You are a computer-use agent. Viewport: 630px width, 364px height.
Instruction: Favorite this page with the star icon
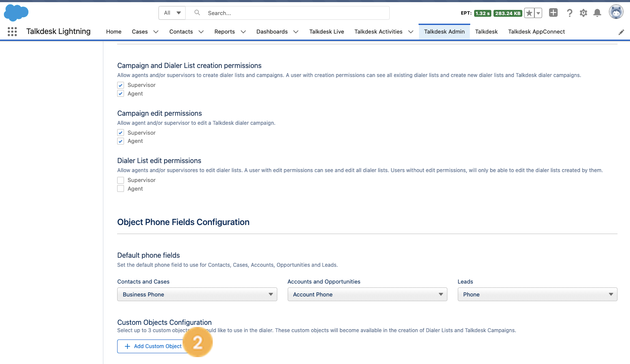529,13
